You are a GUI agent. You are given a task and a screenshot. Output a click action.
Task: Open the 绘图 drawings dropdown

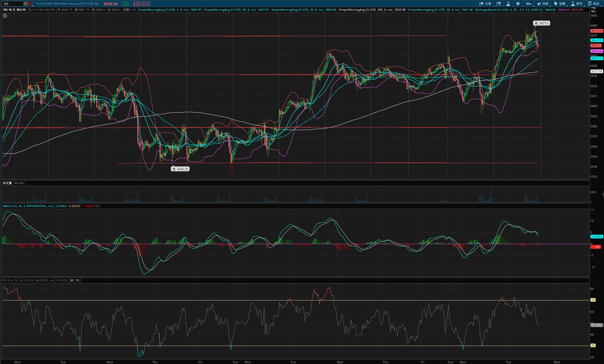[560, 4]
